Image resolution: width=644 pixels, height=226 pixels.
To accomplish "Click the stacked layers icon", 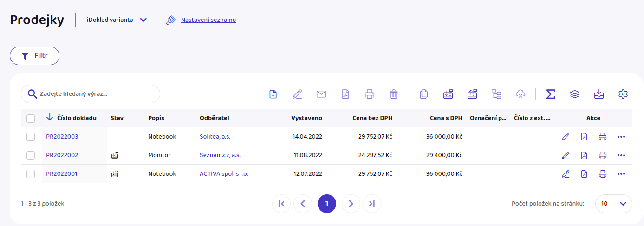I will click(x=575, y=94).
